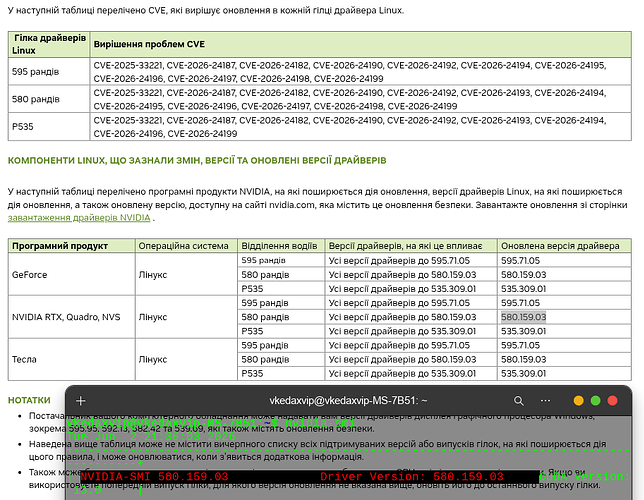Click the highlighted 580.159.03 updated driver cell
Screen dimensions: 644x500
click(524, 317)
